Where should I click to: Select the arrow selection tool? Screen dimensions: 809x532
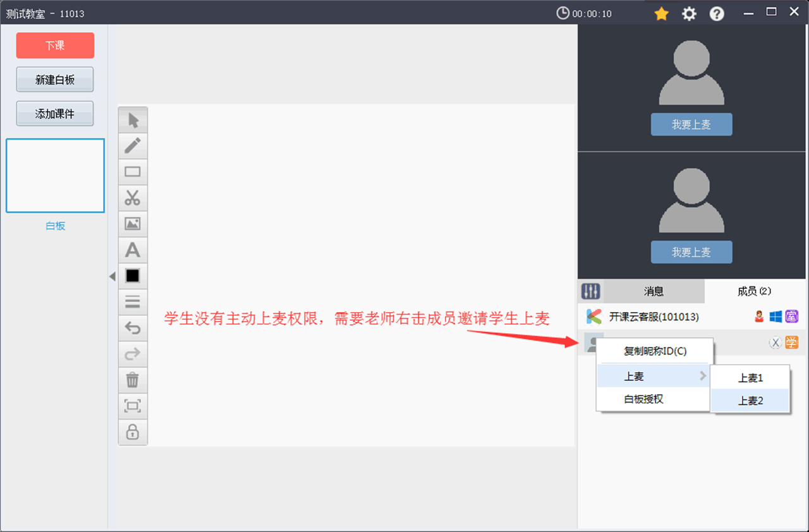[x=133, y=119]
